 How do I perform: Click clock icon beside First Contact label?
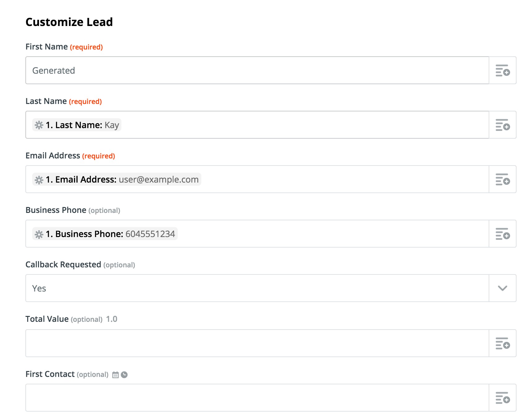124,375
